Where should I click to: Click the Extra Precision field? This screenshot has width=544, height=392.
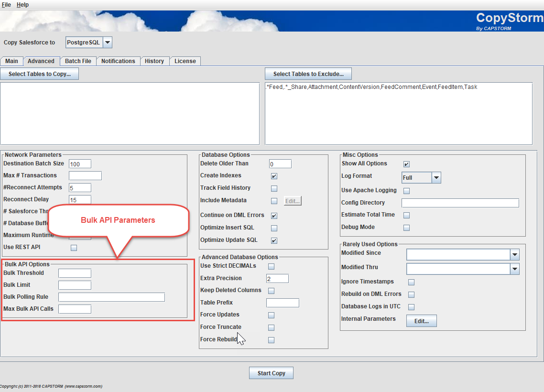[278, 279]
